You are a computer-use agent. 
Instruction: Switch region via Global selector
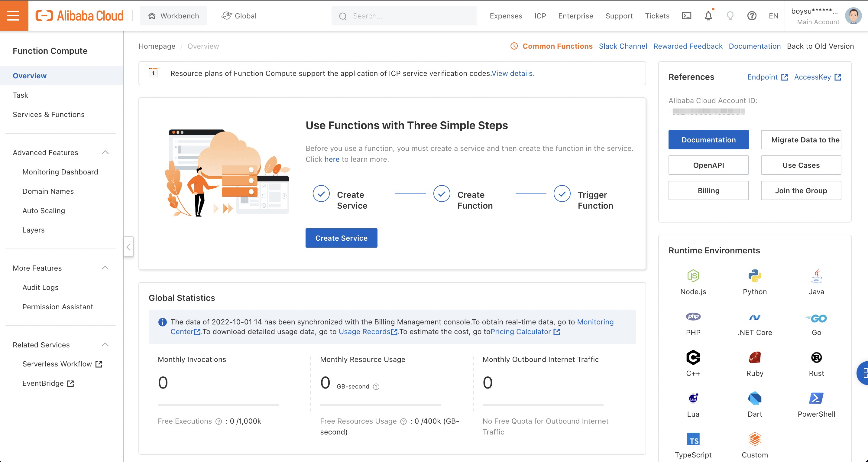(239, 16)
